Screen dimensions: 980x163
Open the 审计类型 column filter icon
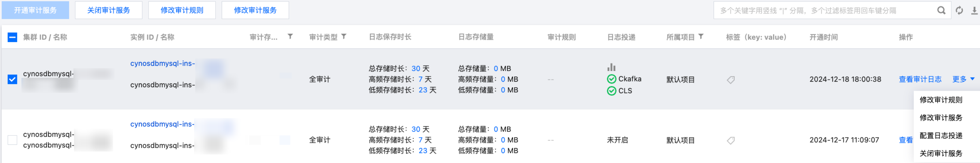coord(344,36)
